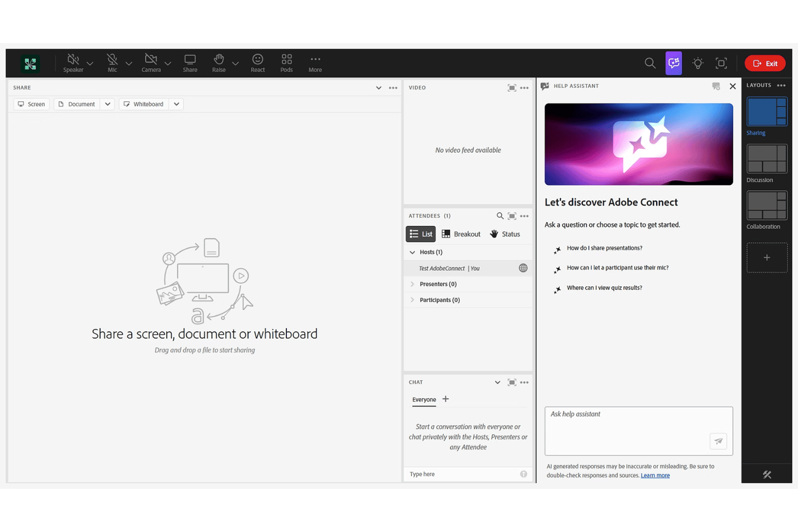Choose How do I share presentations
The width and height of the screenshot is (798, 532).
point(604,248)
